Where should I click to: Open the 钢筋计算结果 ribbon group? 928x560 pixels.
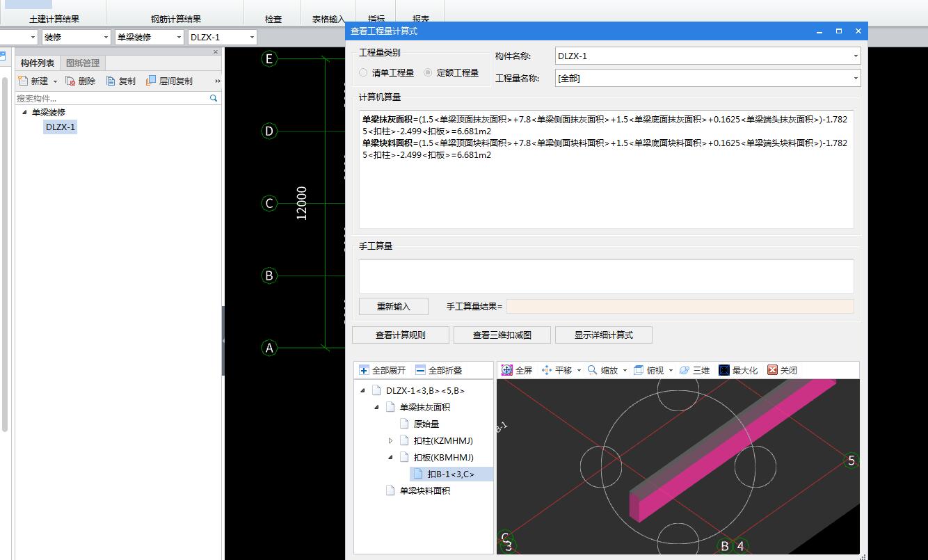176,19
